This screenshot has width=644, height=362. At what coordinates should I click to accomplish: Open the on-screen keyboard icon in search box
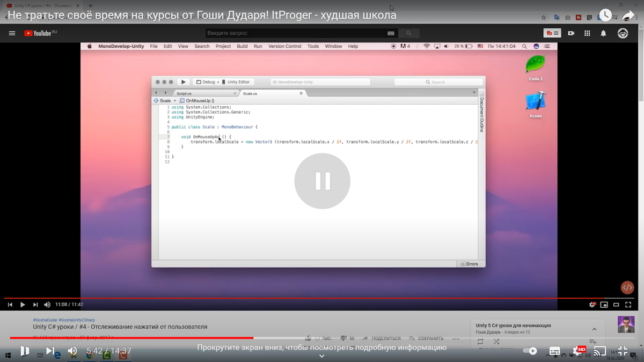click(391, 33)
